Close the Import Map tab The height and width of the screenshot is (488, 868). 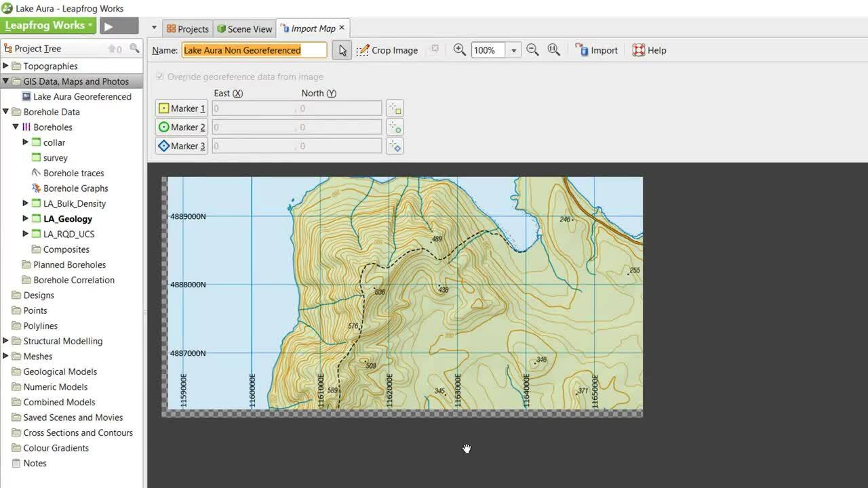(342, 28)
